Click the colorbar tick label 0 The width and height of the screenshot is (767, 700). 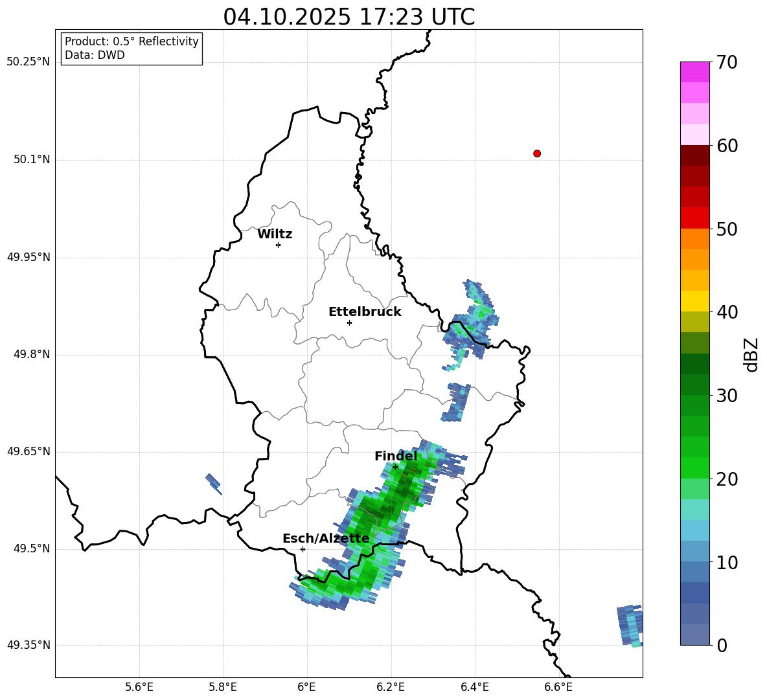[722, 645]
